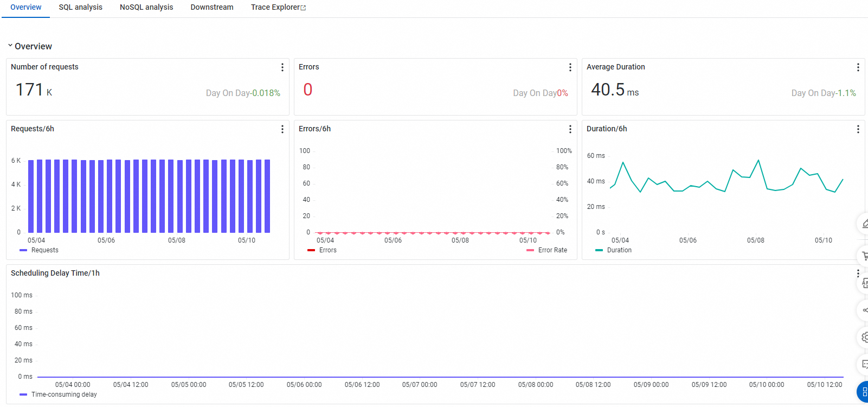The height and width of the screenshot is (407, 868).
Task: Click the Errors/6h chart title
Action: [x=314, y=129]
